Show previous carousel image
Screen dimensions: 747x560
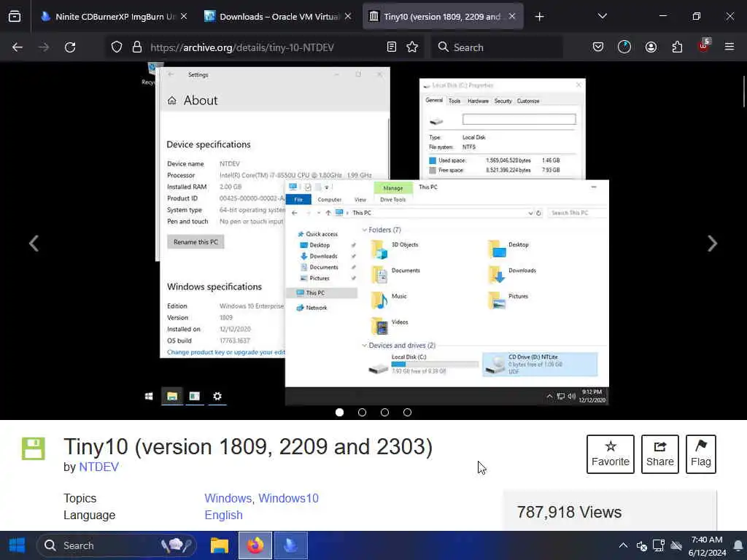[34, 244]
